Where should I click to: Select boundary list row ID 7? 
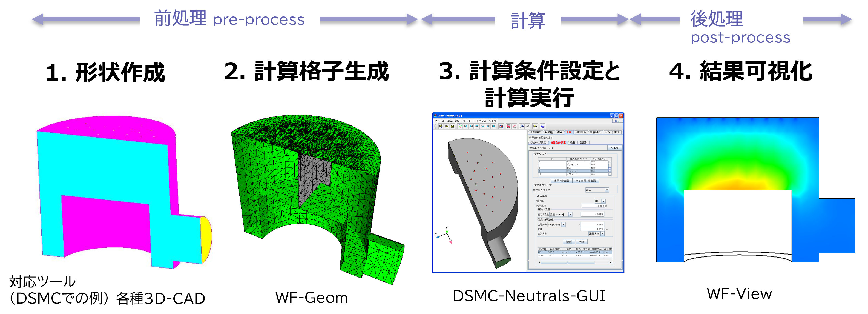(573, 165)
